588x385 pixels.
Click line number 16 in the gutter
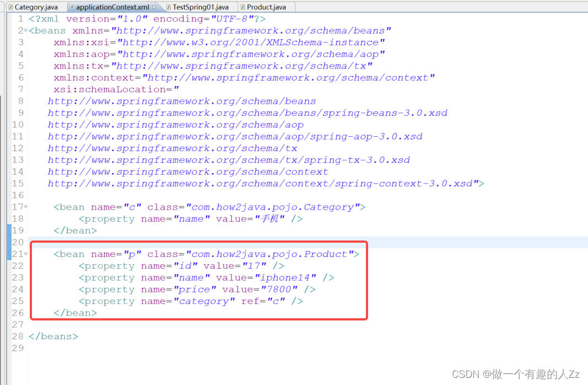(18, 195)
